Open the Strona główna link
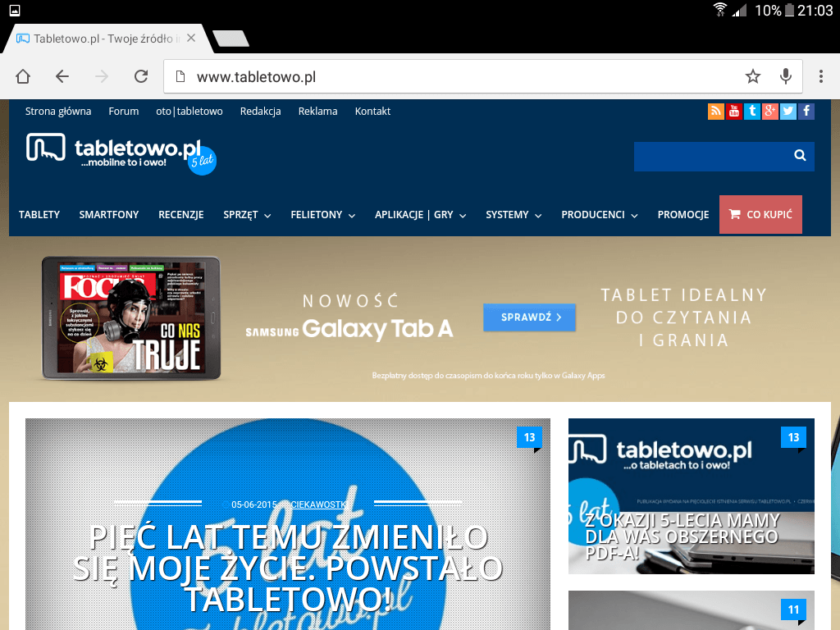Image resolution: width=840 pixels, height=630 pixels. point(58,112)
